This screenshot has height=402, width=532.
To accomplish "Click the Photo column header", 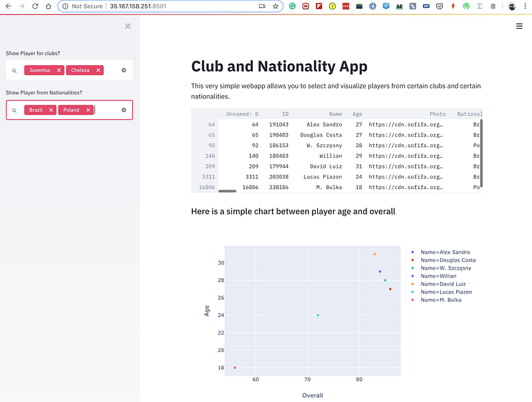I will (438, 114).
